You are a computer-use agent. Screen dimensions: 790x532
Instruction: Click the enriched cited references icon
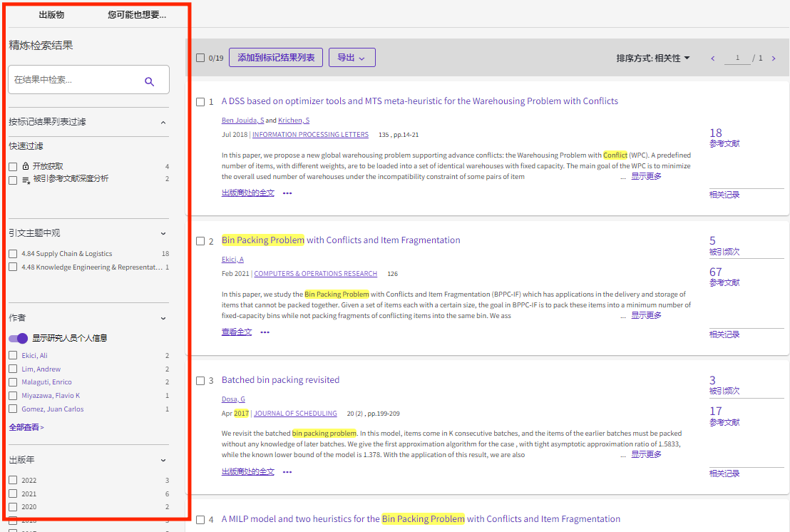pyautogui.click(x=26, y=180)
